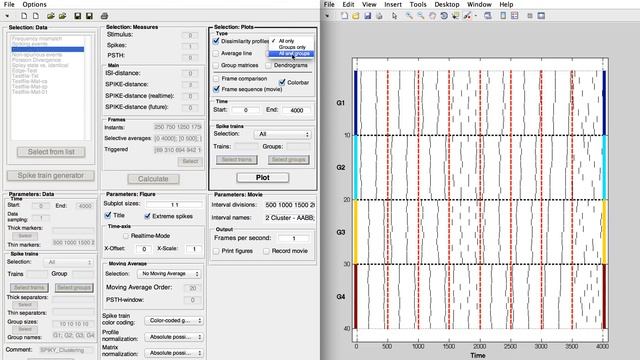
Task: Open the Insert menu in figure window
Action: 393,4
